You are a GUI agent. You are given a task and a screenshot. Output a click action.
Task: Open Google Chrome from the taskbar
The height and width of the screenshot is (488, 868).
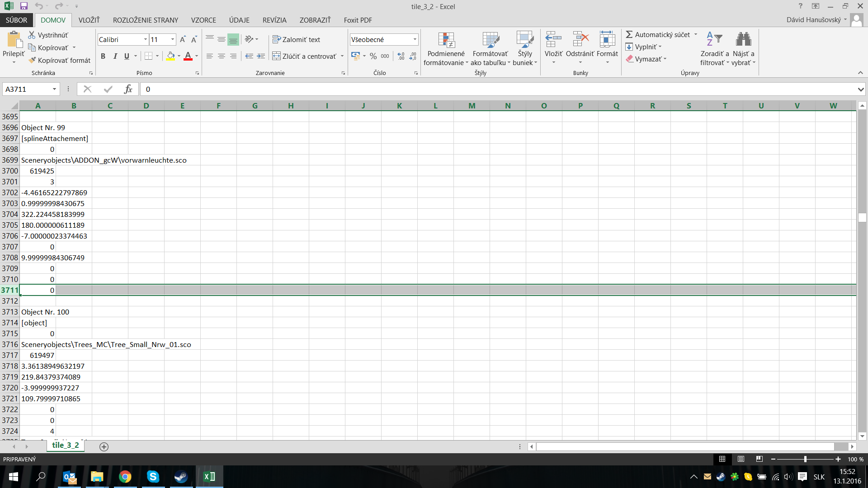point(125,477)
